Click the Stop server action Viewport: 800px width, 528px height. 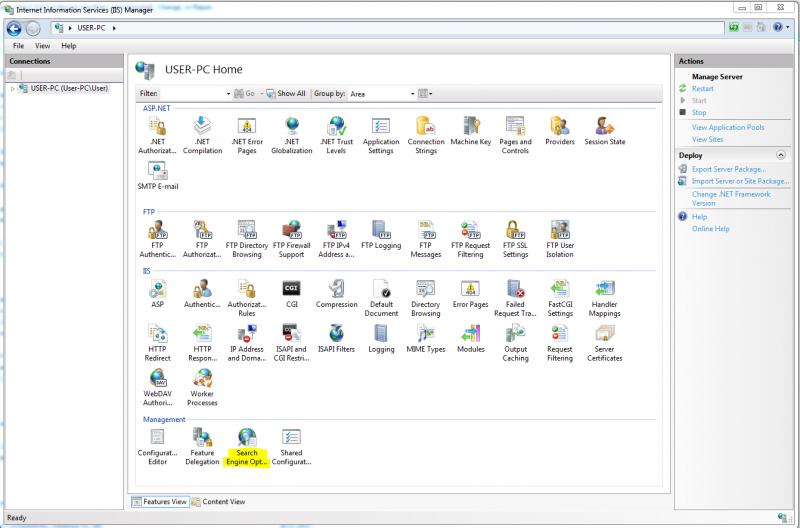click(699, 112)
